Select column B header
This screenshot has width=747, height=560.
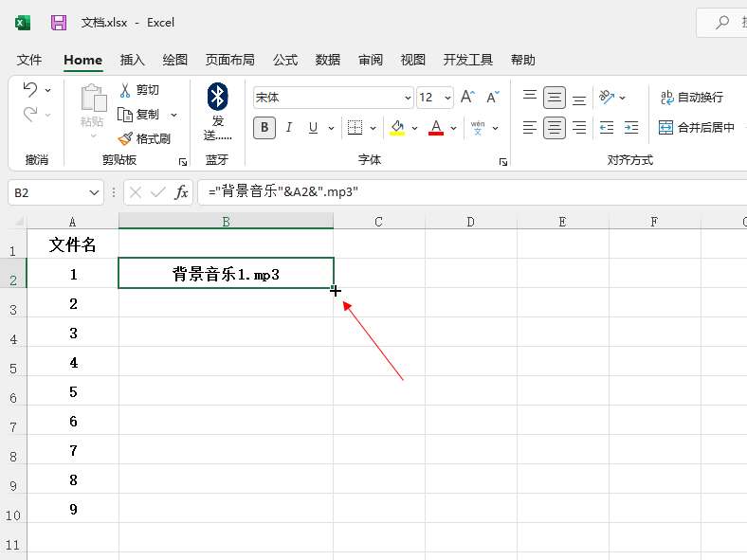coord(226,222)
